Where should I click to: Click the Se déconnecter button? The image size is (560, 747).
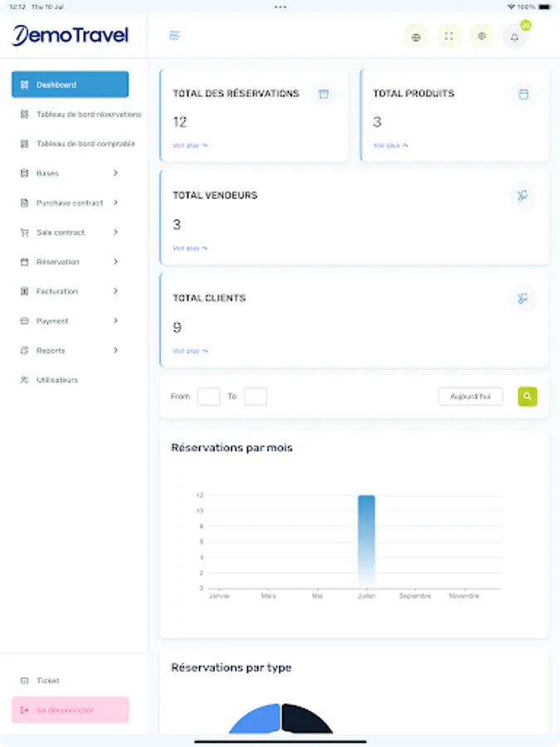(x=70, y=710)
